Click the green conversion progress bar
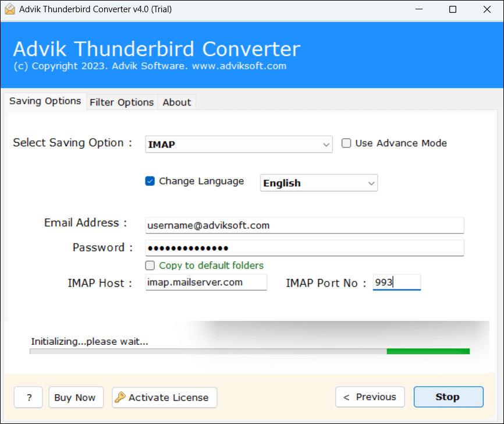The width and height of the screenshot is (504, 424). coord(428,351)
